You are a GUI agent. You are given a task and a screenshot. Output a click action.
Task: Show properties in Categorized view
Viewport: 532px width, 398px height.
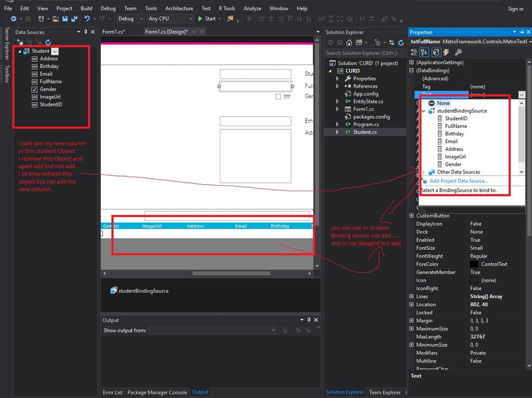coord(414,52)
